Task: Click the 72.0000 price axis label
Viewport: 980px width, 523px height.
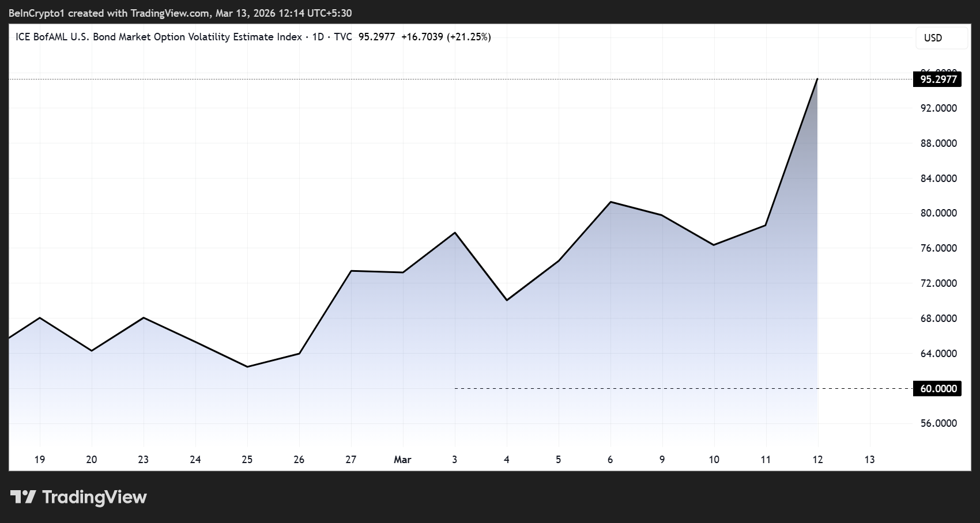Action: pos(938,283)
